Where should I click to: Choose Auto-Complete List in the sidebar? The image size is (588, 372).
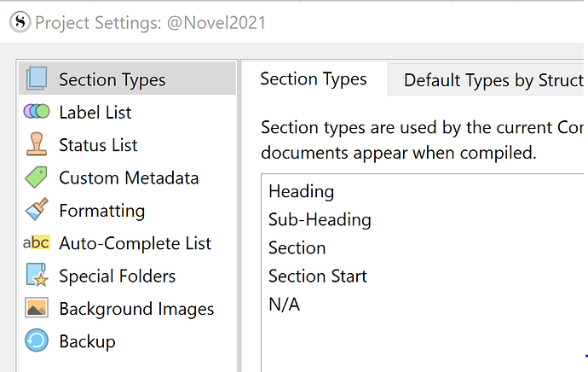[127, 242]
